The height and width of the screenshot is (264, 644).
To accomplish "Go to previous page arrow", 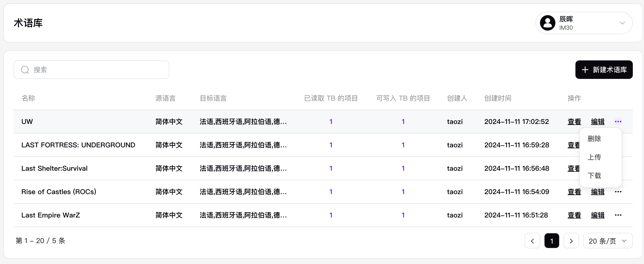I will 532,241.
